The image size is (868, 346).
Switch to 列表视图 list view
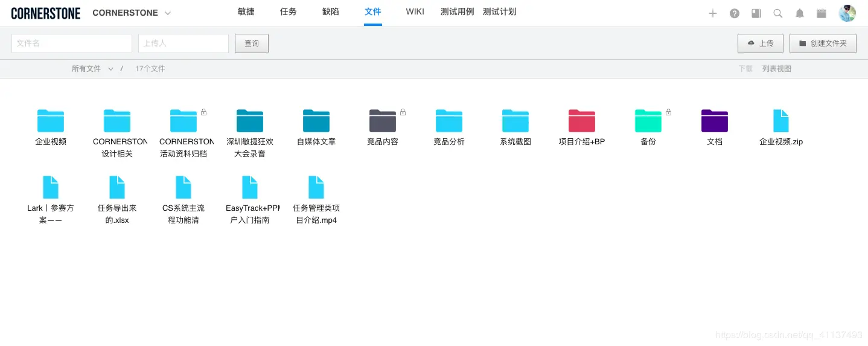point(777,69)
